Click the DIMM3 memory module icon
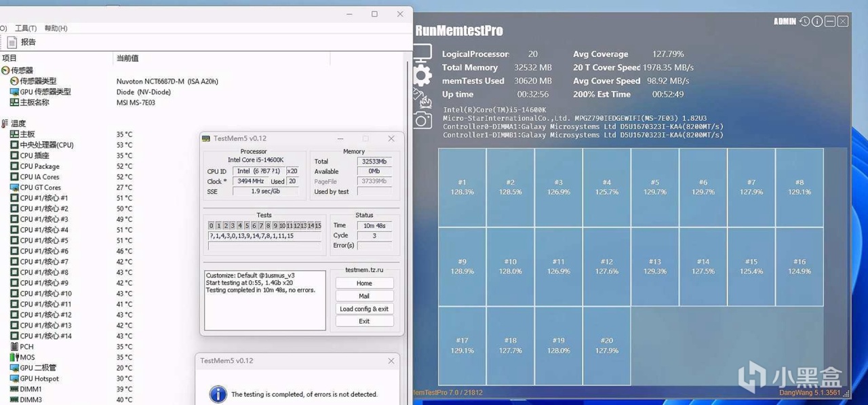The width and height of the screenshot is (868, 405). [14, 400]
